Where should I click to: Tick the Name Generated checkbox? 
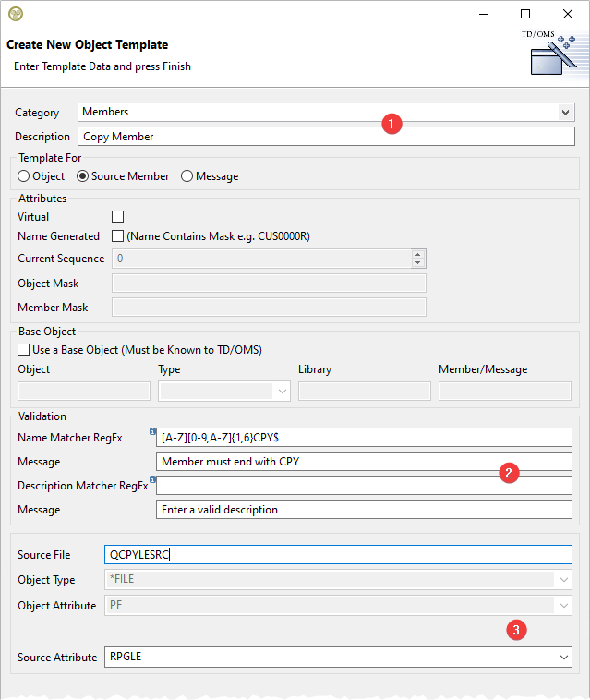tap(117, 236)
